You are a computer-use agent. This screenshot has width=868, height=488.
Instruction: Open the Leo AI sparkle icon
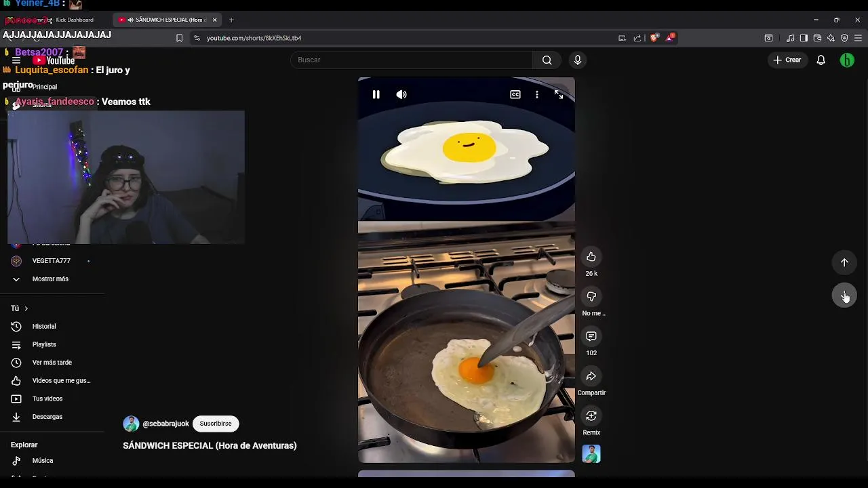click(x=831, y=38)
